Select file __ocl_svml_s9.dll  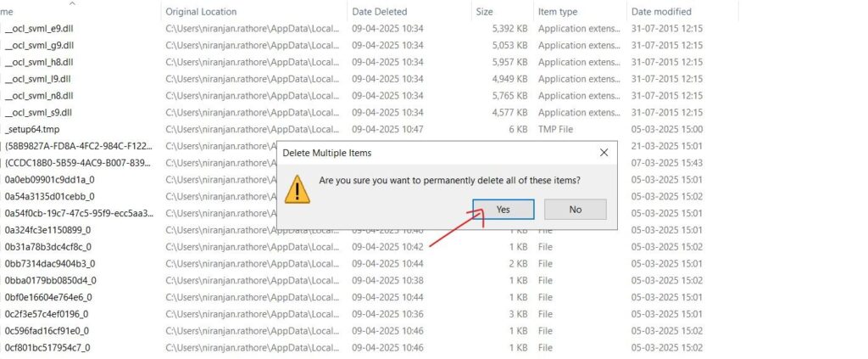click(x=38, y=113)
